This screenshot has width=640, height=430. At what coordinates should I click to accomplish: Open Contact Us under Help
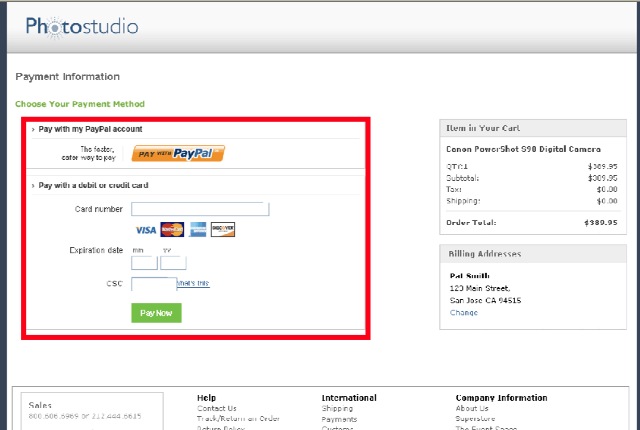point(217,408)
